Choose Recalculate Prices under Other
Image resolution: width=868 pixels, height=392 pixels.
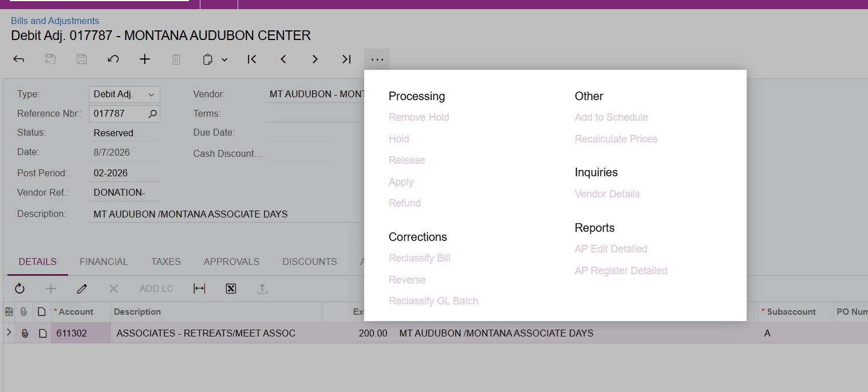pos(616,139)
